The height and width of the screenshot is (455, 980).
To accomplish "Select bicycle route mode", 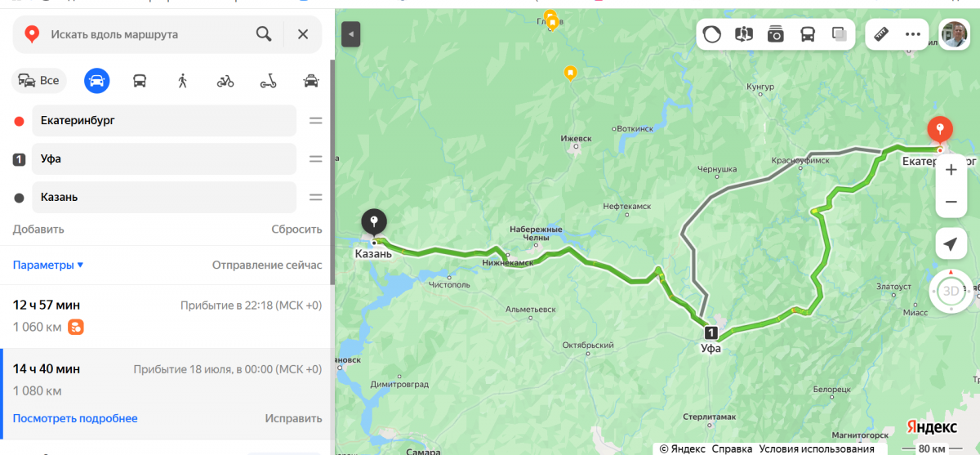I will click(x=225, y=80).
